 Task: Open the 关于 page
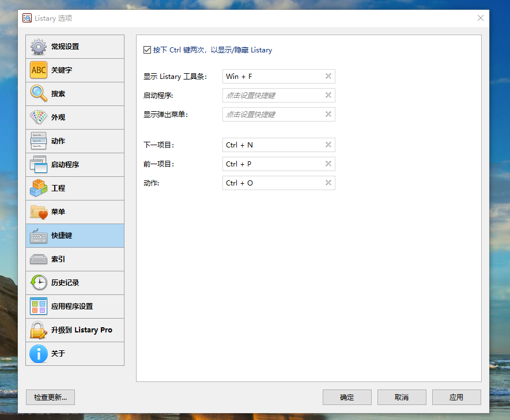[x=75, y=354]
